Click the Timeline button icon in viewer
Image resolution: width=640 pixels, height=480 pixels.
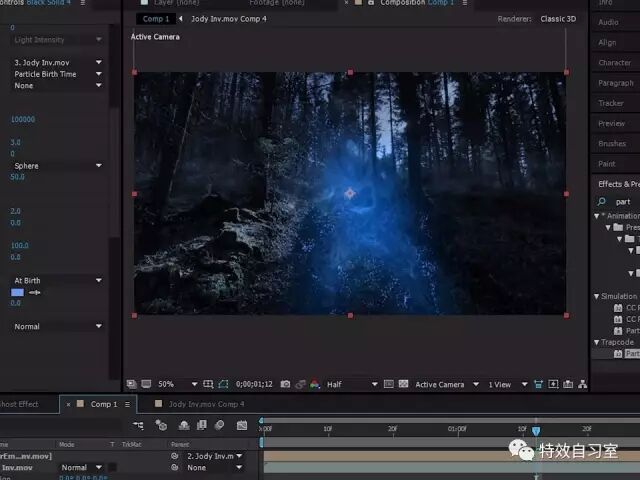pos(568,384)
